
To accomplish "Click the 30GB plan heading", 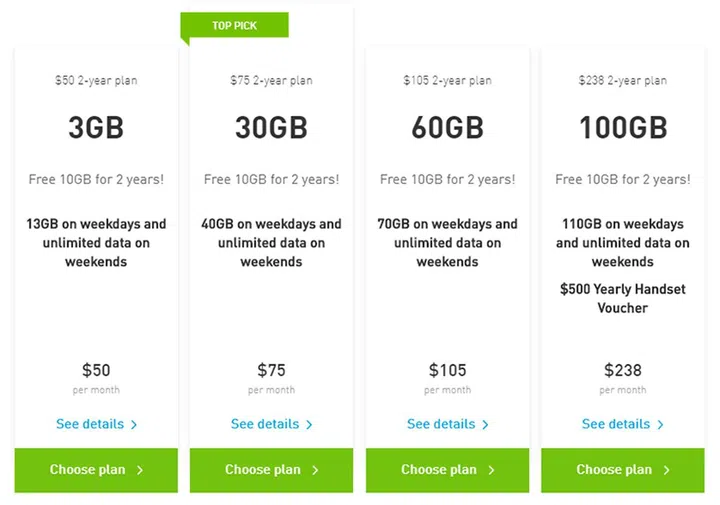I will coord(271,128).
